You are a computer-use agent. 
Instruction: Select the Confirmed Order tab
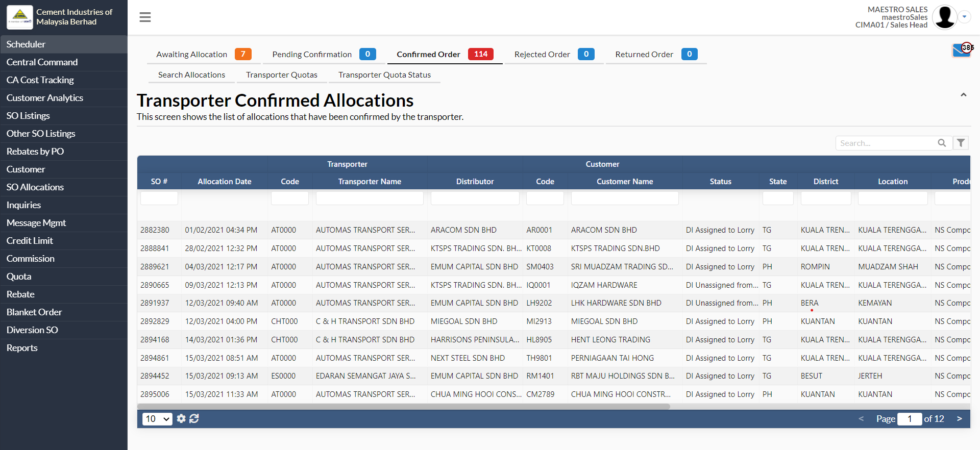[x=445, y=54]
